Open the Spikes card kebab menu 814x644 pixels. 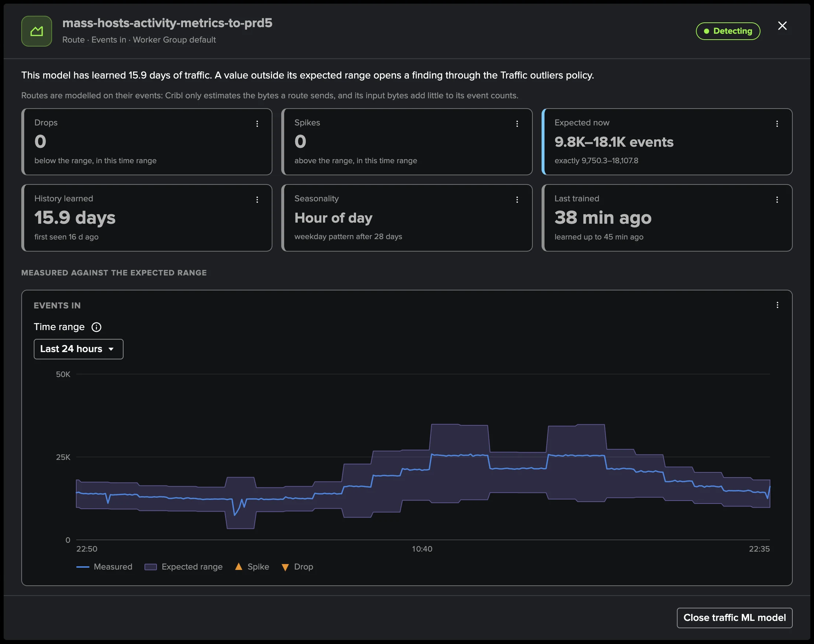(517, 124)
